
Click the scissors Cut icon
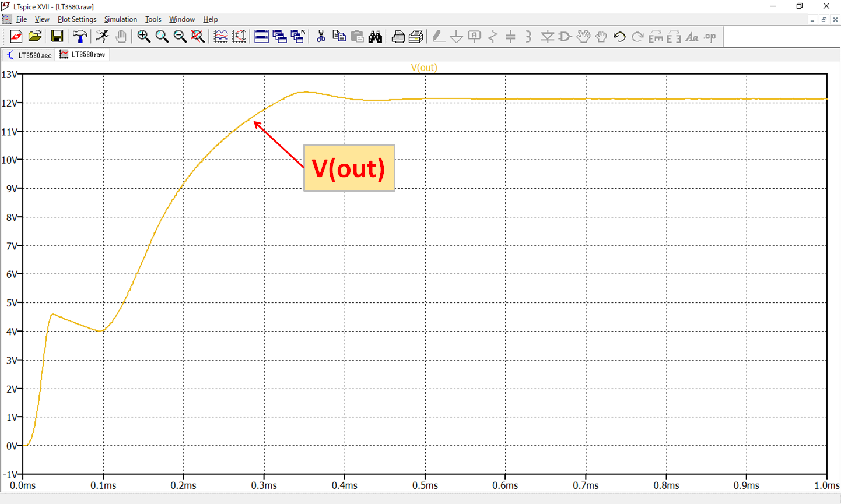pyautogui.click(x=320, y=37)
